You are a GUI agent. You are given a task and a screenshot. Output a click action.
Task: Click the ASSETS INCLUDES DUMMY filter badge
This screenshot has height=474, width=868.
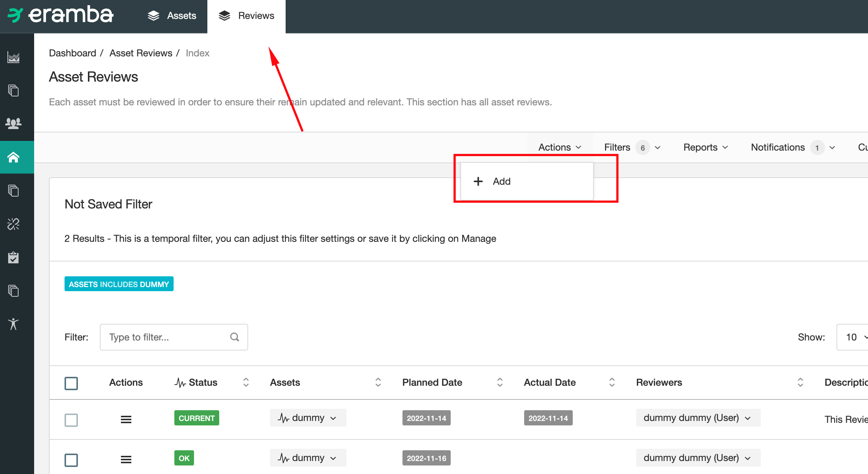(x=119, y=284)
